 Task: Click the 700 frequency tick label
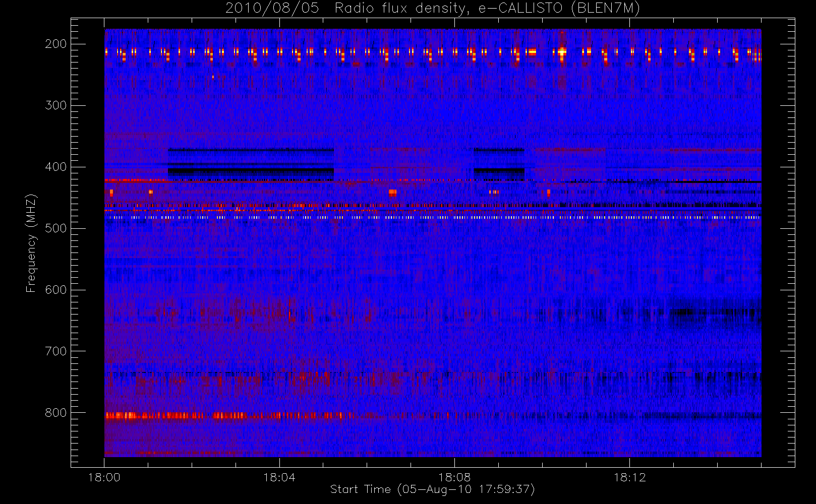(x=56, y=351)
